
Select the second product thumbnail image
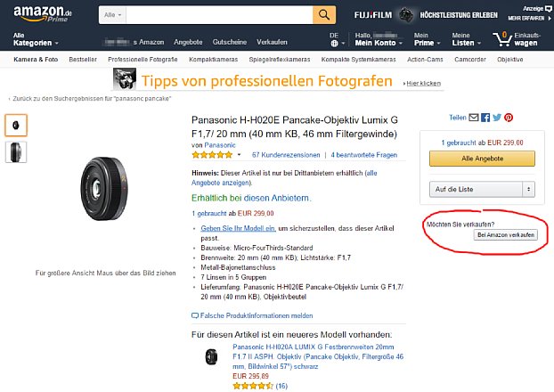[x=16, y=151]
